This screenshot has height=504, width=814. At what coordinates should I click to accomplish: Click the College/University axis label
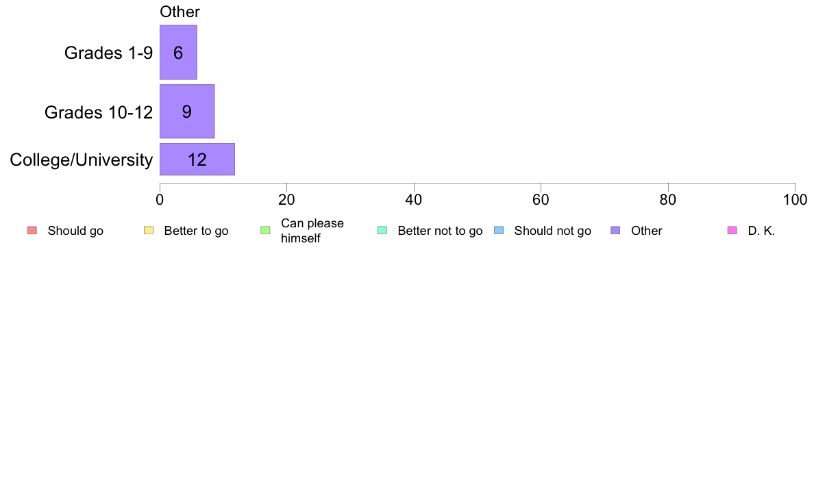click(82, 160)
